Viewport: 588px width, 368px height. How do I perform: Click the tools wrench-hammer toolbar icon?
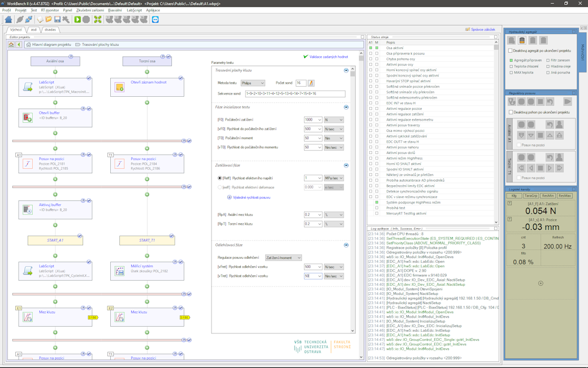pyautogui.click(x=66, y=19)
